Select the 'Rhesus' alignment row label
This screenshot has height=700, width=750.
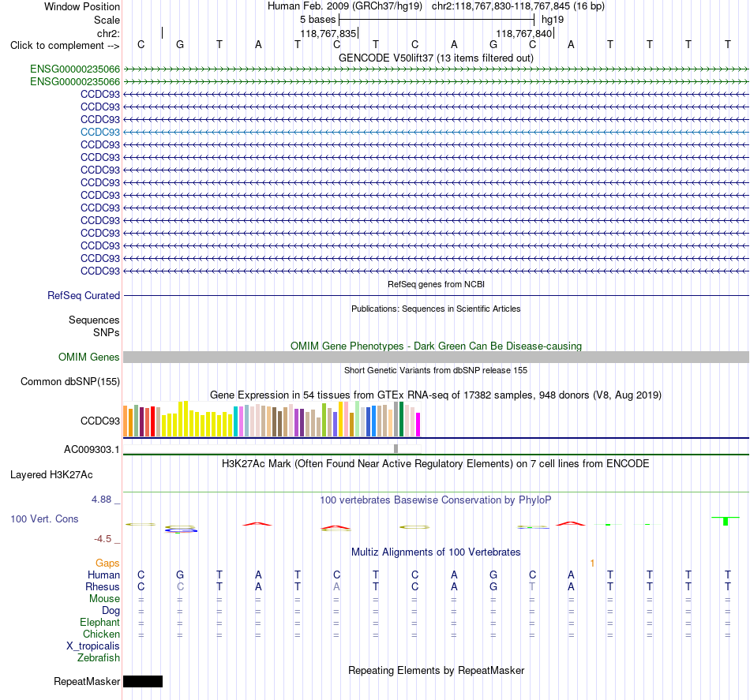tap(103, 586)
